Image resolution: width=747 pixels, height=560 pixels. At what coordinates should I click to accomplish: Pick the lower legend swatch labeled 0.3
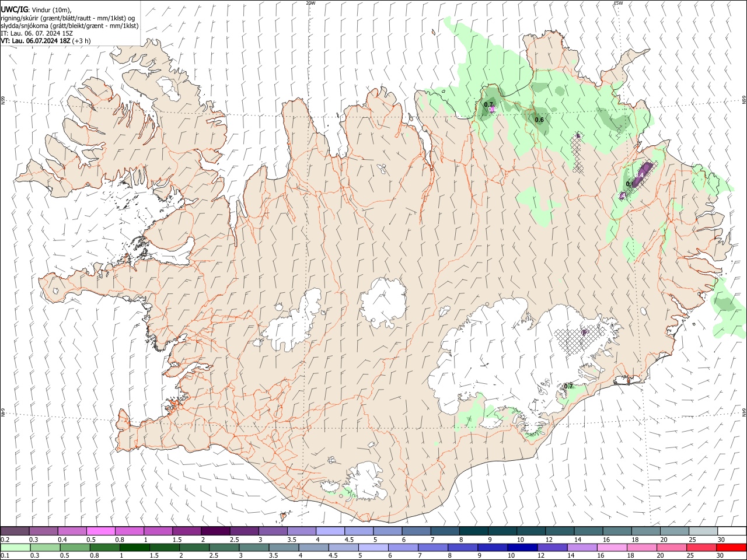point(45,547)
